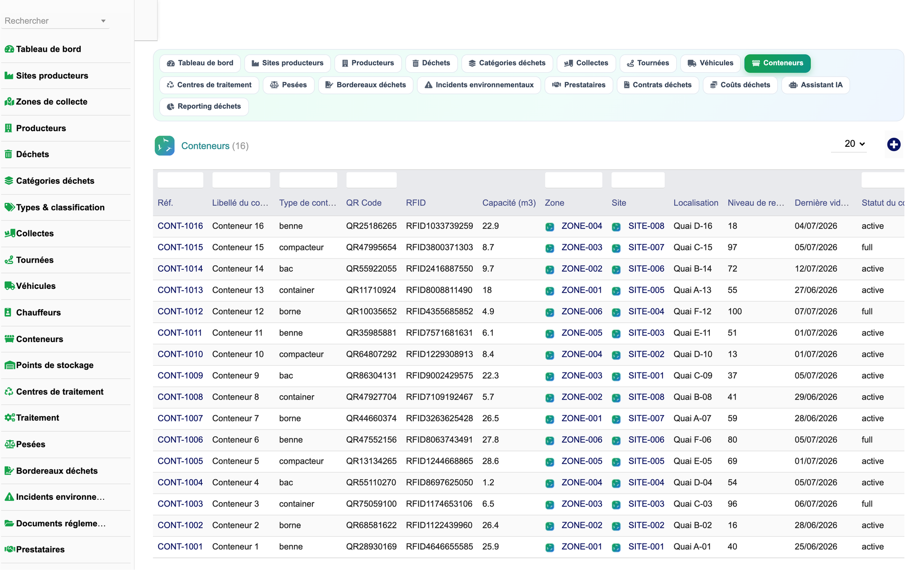Follow the ZONE-006 link in CONT-1012 row
Screen dimensions: 924x572
click(x=582, y=312)
